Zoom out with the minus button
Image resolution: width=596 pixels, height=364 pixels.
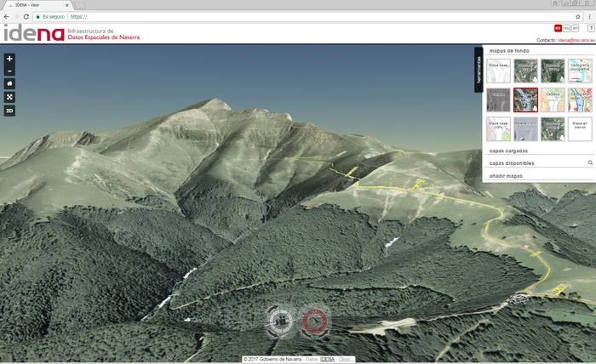pos(9,71)
